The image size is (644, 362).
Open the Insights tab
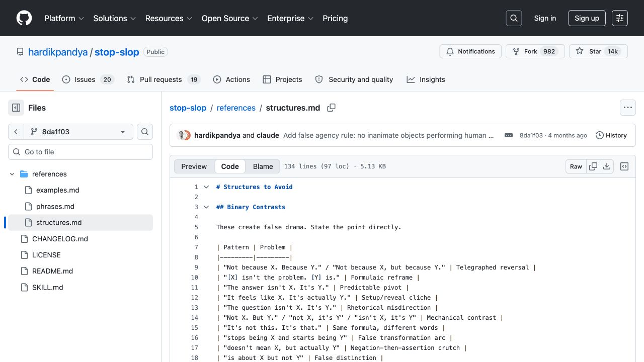click(426, 79)
